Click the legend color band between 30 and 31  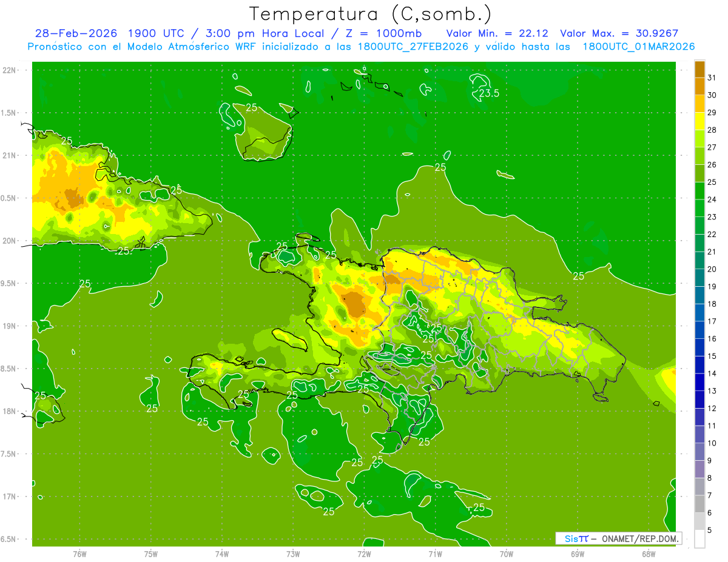pyautogui.click(x=699, y=87)
